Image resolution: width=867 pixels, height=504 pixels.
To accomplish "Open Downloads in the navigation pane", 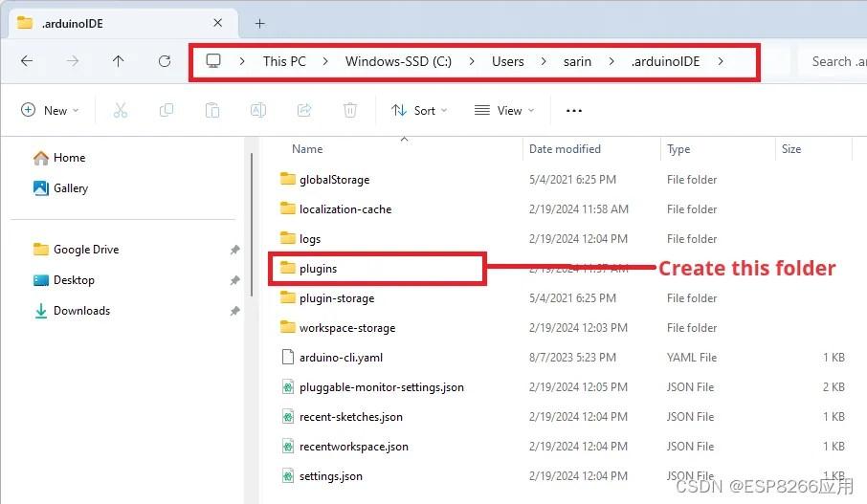I will tap(81, 311).
